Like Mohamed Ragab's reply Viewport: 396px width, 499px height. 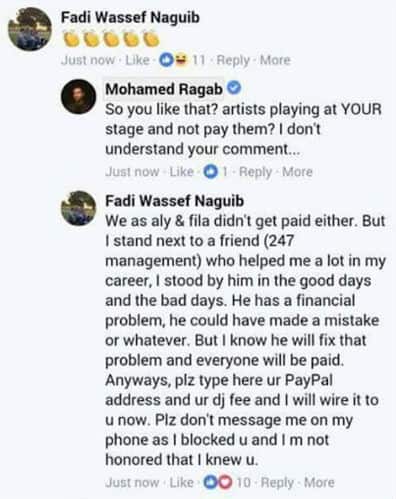[x=182, y=172]
